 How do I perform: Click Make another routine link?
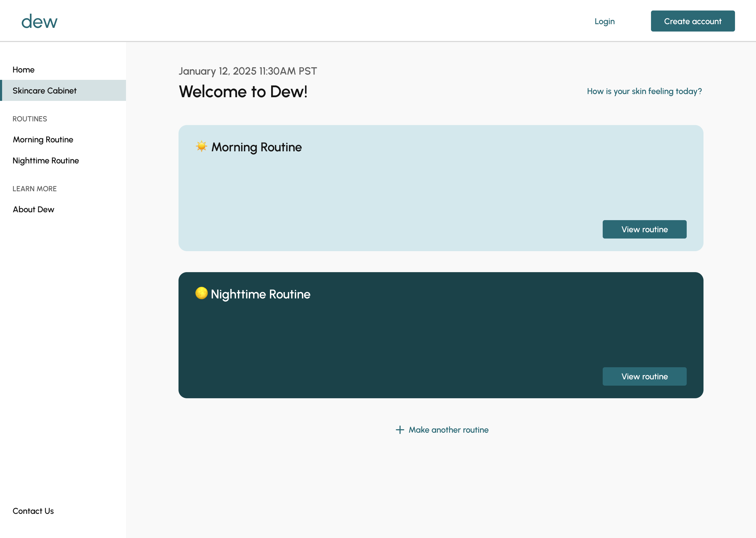click(x=448, y=430)
